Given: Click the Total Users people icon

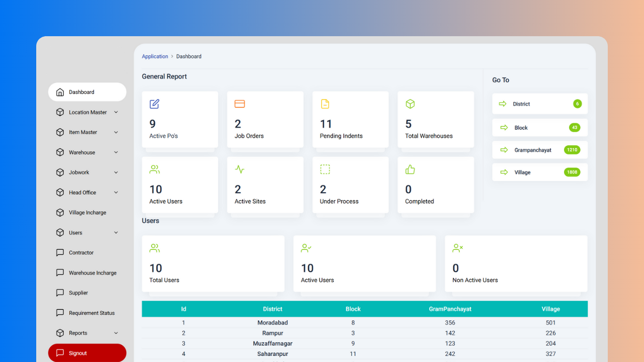Looking at the screenshot, I should (154, 248).
